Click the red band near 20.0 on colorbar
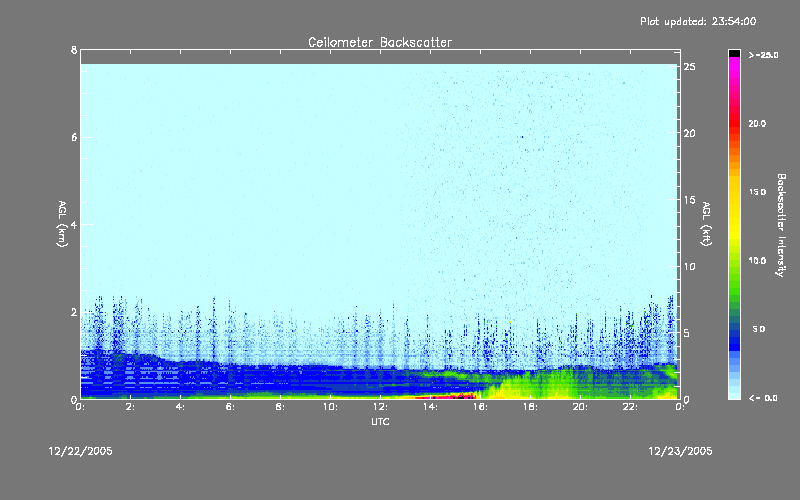The width and height of the screenshot is (800, 500). click(734, 122)
